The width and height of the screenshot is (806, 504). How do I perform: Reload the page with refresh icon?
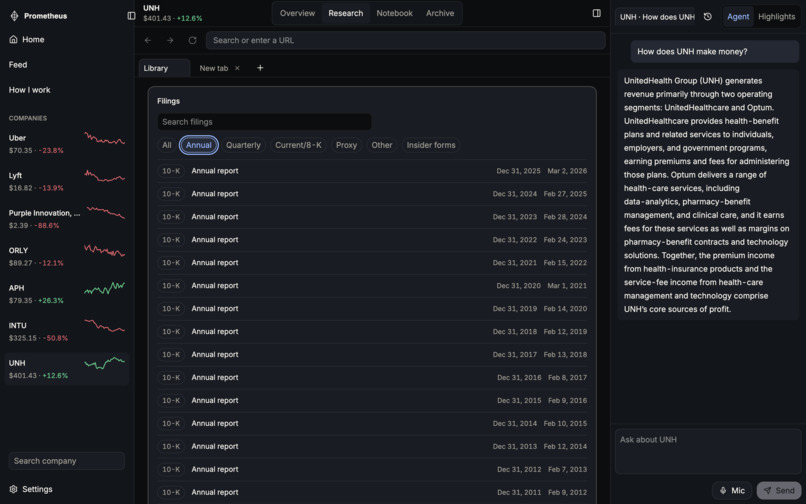click(192, 40)
